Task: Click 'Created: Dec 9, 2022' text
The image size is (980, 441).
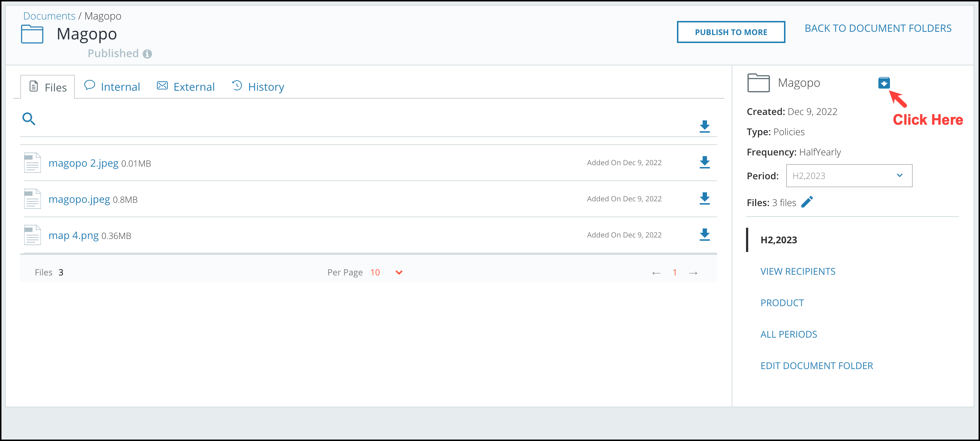Action: (792, 111)
